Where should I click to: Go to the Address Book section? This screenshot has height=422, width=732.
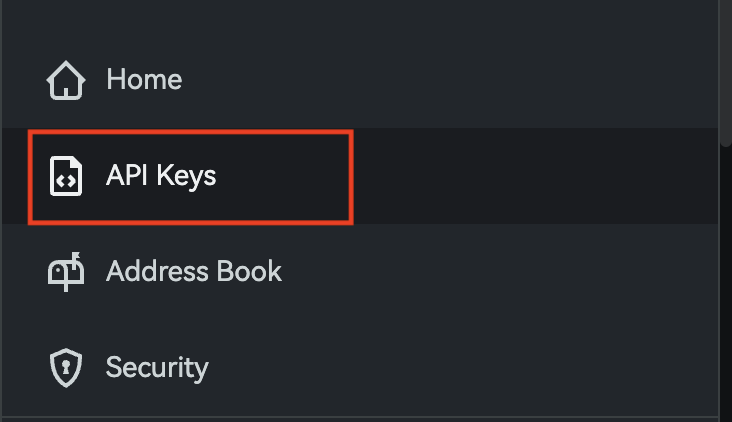(x=193, y=272)
